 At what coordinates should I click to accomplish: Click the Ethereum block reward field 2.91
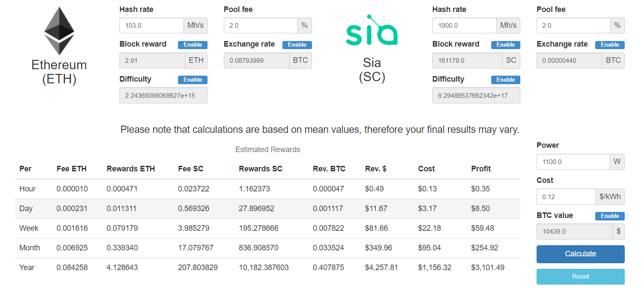[x=152, y=61]
